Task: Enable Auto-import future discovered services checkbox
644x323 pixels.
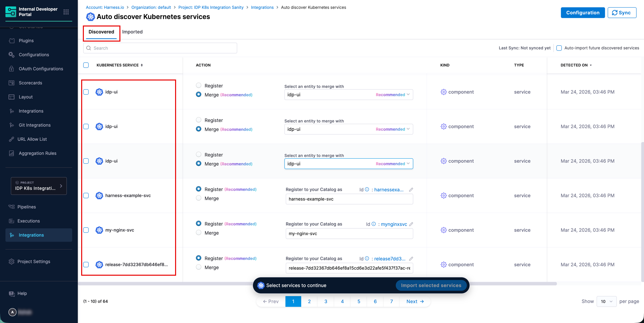Action: coord(559,48)
